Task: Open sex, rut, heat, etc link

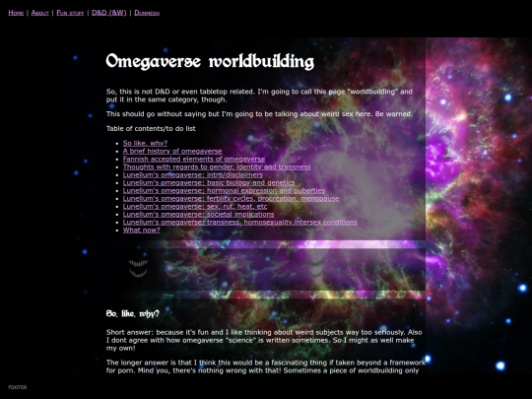Action: [x=195, y=206]
